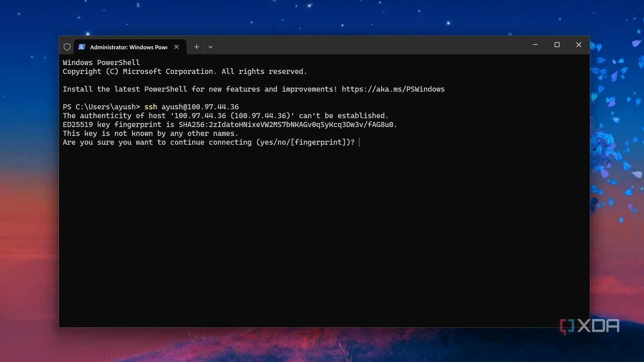Click the ssh command text in the prompt
The image size is (644, 362).
(x=150, y=106)
